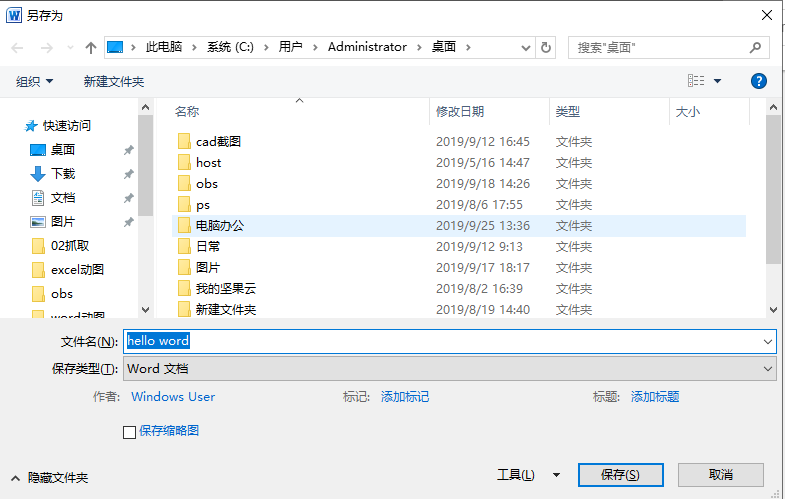Click the 保存(S) button

tap(619, 475)
